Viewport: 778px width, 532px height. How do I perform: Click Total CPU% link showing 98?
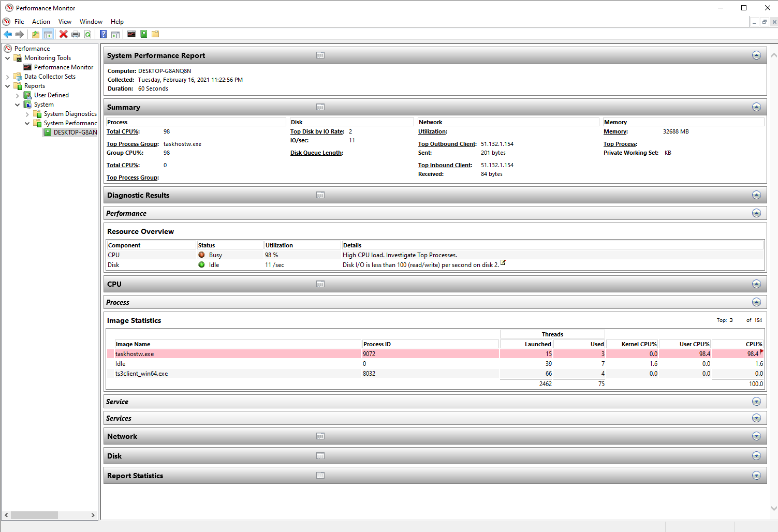point(123,131)
